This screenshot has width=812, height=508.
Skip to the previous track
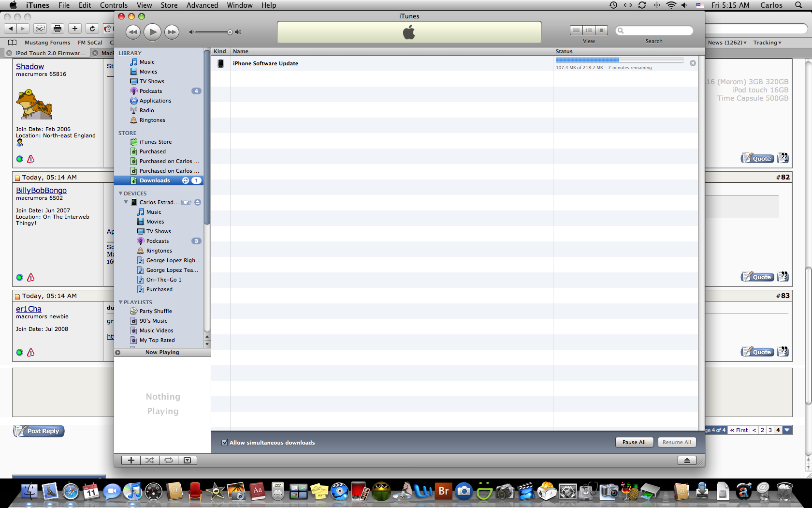pos(133,32)
